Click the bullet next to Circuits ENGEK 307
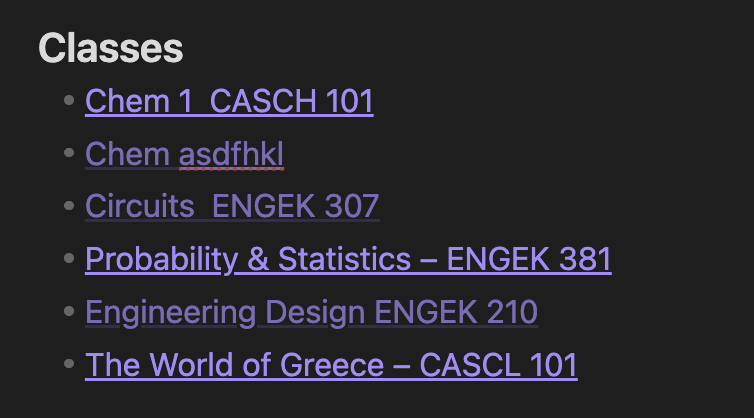Image resolution: width=754 pixels, height=418 pixels. 69,205
